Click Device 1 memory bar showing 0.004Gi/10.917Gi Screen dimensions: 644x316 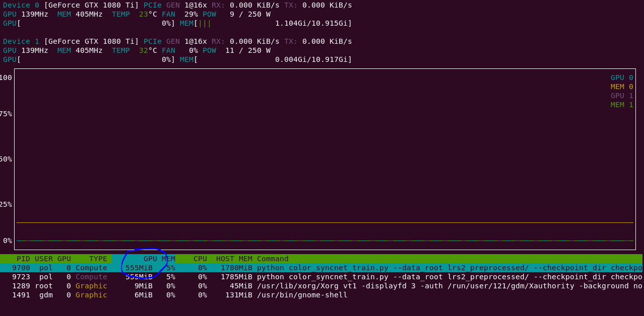(x=266, y=59)
